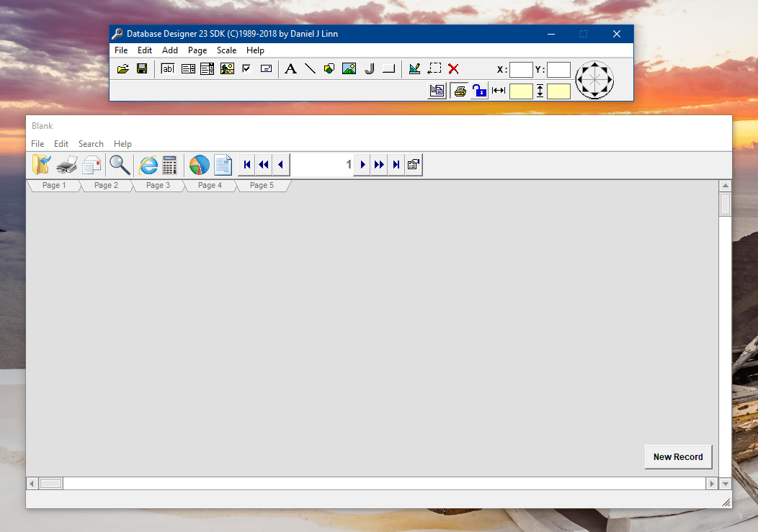Add a text field with 'abl' icon

pyautogui.click(x=168, y=69)
